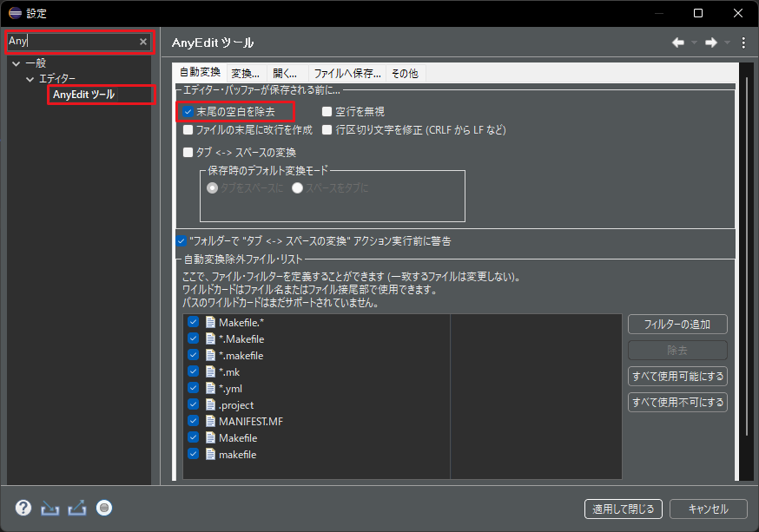This screenshot has height=532, width=759.
Task: Click the Eclipse icon in title bar
Action: click(x=15, y=13)
